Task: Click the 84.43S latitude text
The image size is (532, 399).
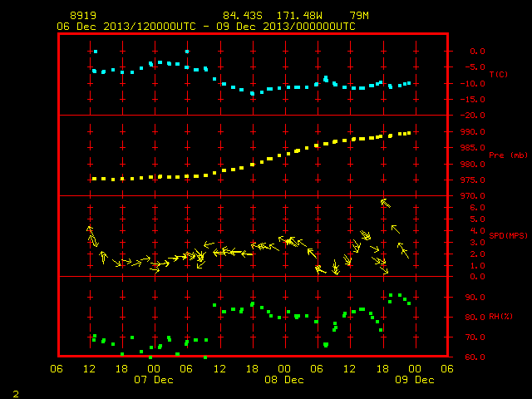Action: tap(243, 16)
